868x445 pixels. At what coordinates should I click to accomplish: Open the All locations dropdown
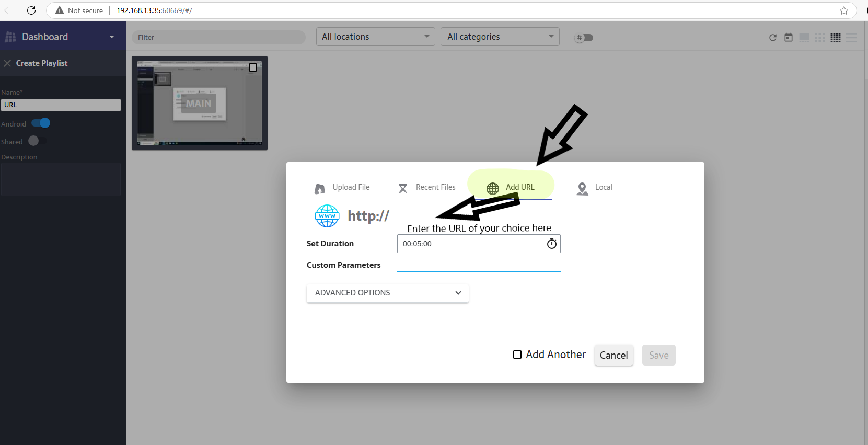point(375,37)
